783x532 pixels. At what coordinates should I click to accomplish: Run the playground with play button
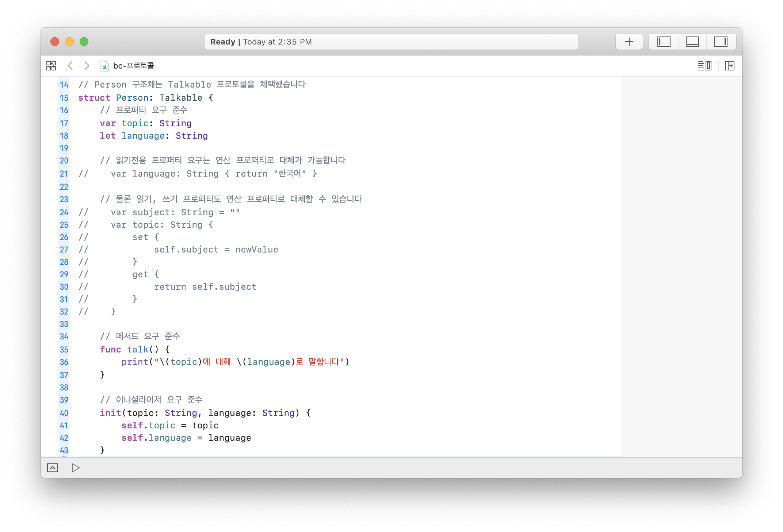click(x=76, y=468)
